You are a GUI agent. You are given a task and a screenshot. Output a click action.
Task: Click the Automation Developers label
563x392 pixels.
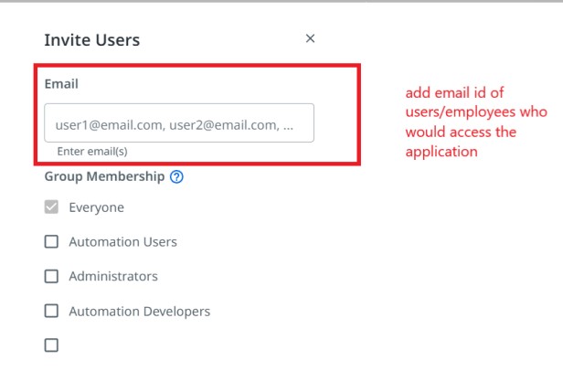[139, 312]
